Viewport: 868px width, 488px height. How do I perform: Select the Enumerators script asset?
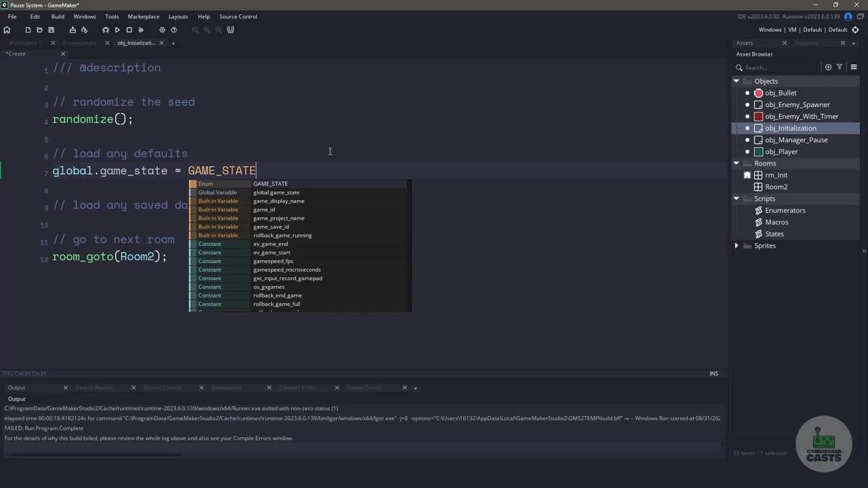click(785, 211)
